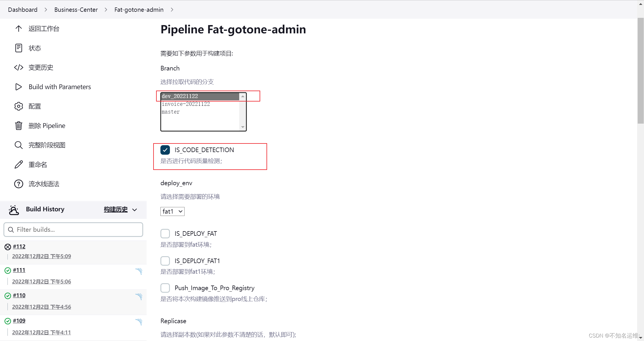Image resolution: width=644 pixels, height=341 pixels.
Task: Disable the IS_CODE_DETECTION checkbox
Action: click(x=165, y=150)
